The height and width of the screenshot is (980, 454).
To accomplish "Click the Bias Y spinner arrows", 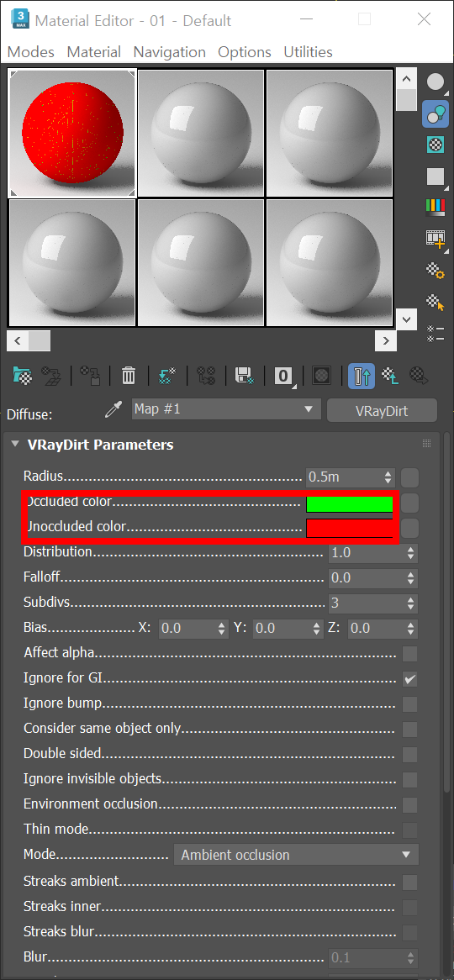I will [x=314, y=629].
